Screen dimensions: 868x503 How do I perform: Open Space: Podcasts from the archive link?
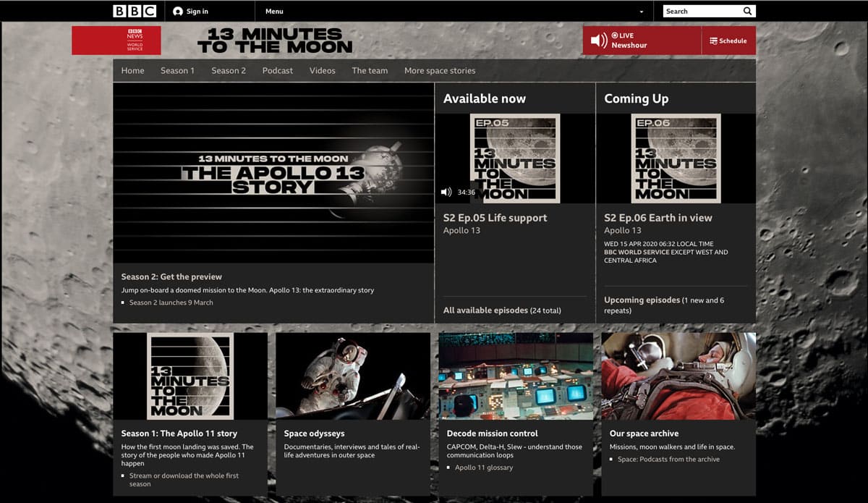point(669,459)
